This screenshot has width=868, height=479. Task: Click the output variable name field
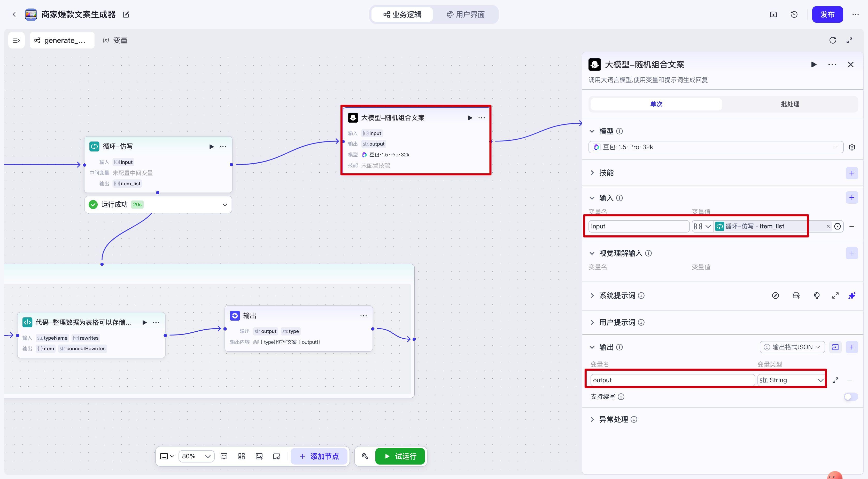click(x=672, y=380)
